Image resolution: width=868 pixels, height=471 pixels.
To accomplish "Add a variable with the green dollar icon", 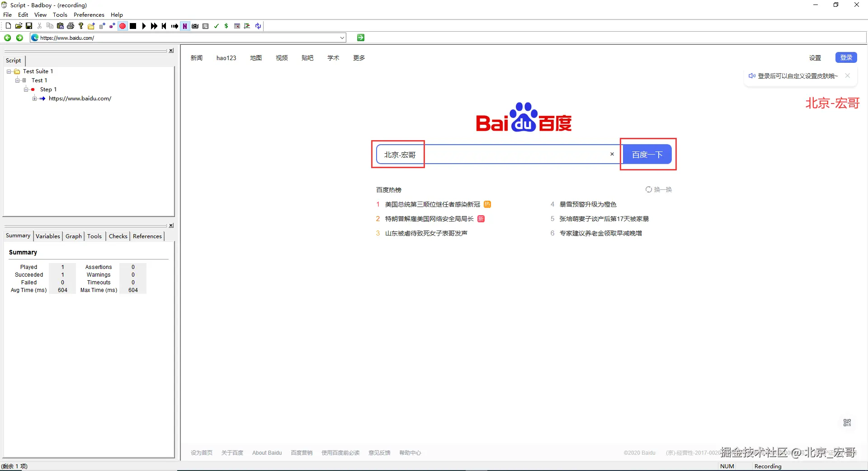I will (226, 26).
